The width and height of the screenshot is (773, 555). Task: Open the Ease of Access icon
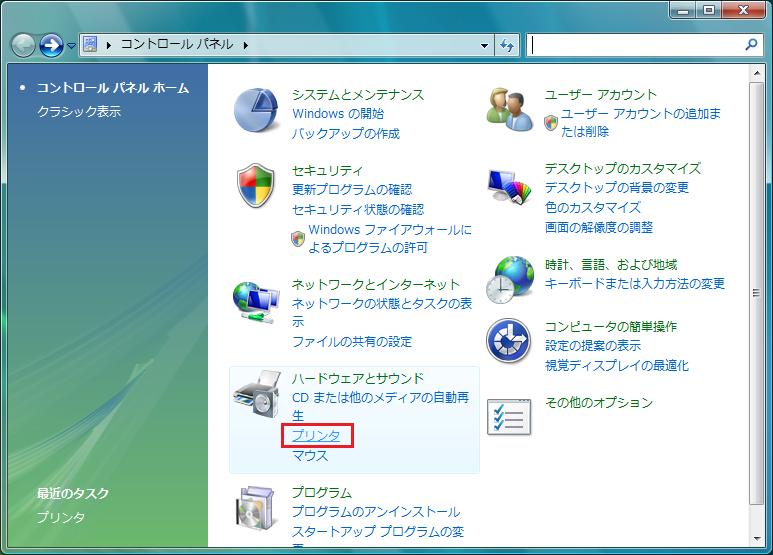[x=508, y=341]
